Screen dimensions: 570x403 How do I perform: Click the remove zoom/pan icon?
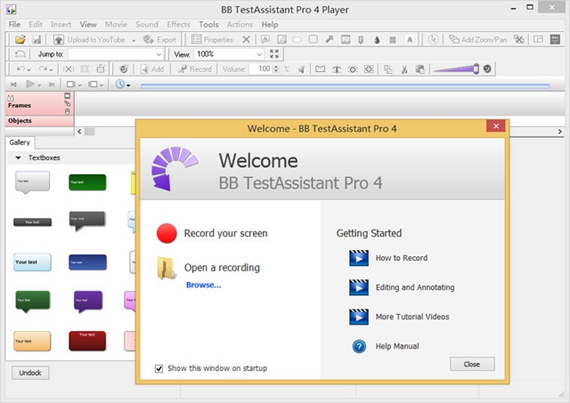tap(519, 39)
